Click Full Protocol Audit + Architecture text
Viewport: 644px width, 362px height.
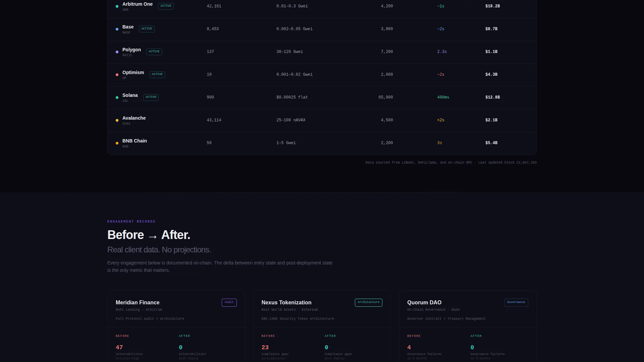[x=150, y=319]
